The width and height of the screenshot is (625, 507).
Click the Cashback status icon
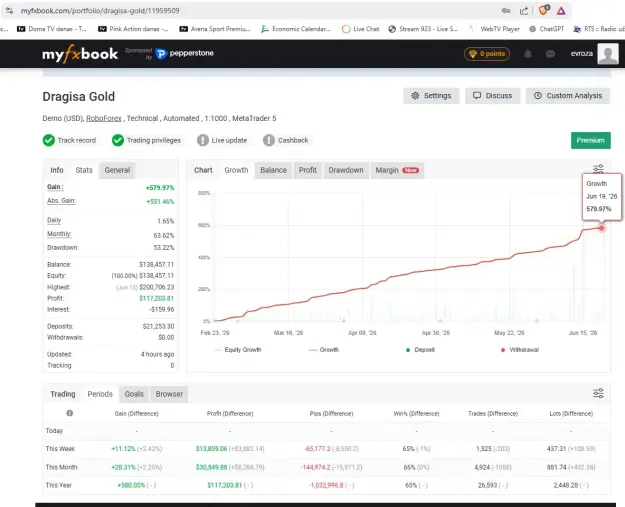coord(269,140)
